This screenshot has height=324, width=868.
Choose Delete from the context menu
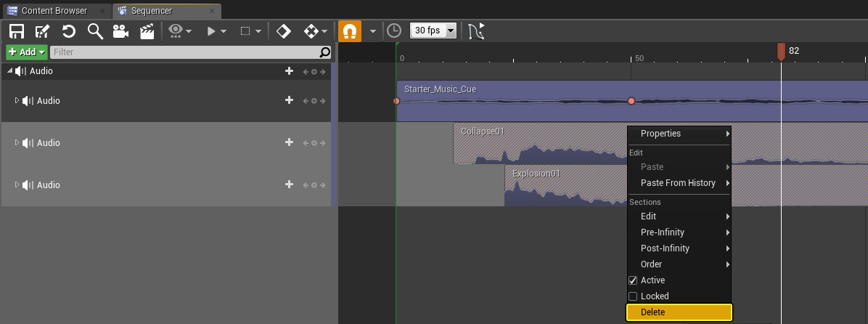coord(679,312)
